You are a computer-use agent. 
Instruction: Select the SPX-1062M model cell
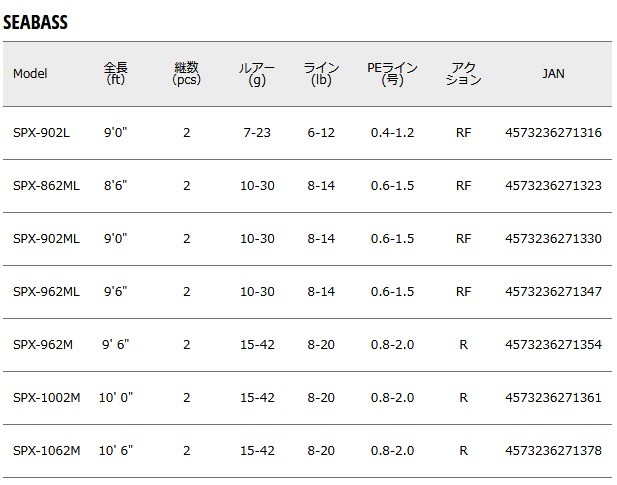(45, 451)
